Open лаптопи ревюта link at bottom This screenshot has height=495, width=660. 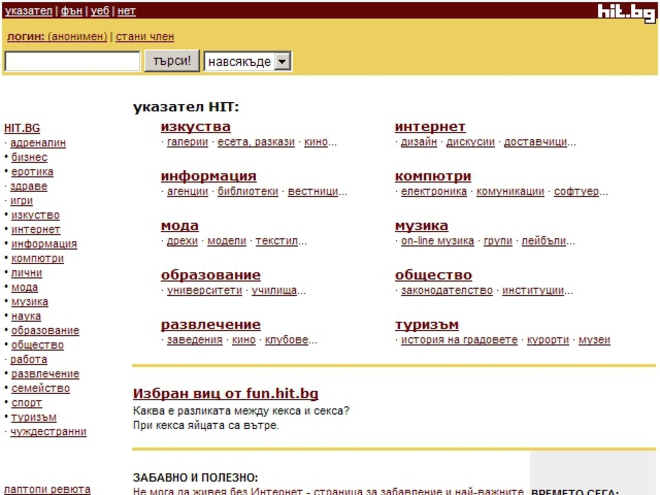(x=47, y=490)
